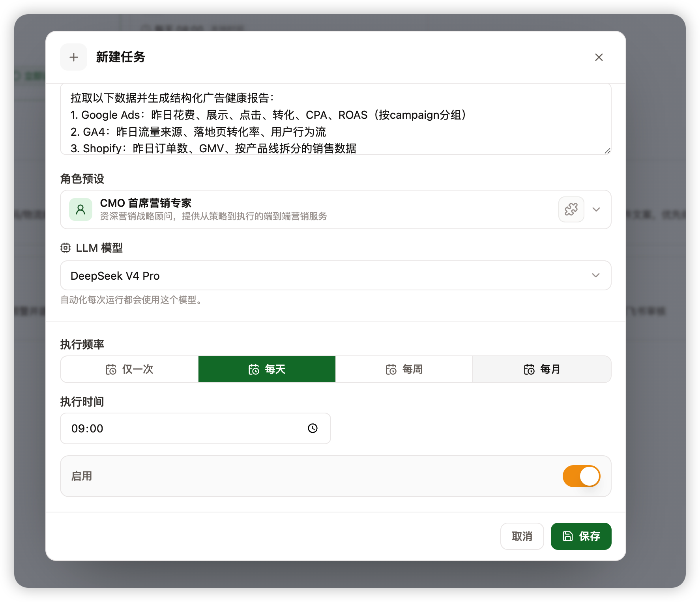Expand the 角色预设 dropdown chevron

(x=596, y=209)
